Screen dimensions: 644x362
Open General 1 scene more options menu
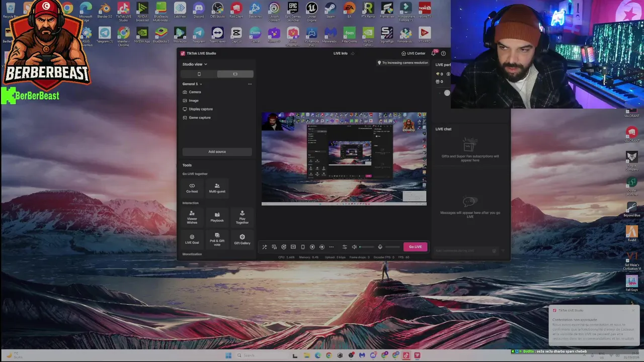[x=250, y=84]
